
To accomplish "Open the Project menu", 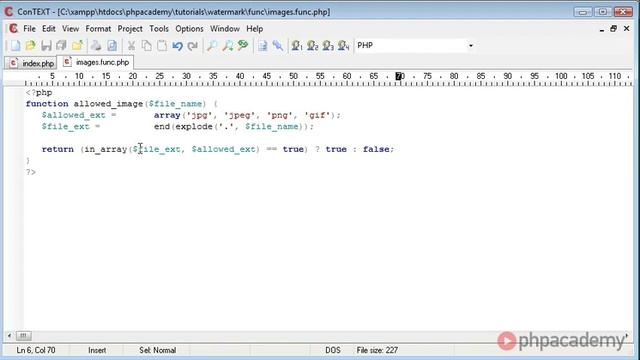I will [x=130, y=29].
